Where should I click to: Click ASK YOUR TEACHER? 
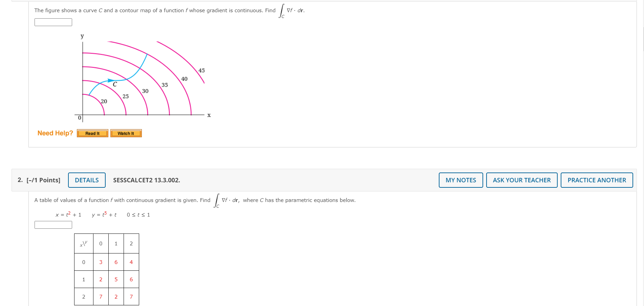522,180
